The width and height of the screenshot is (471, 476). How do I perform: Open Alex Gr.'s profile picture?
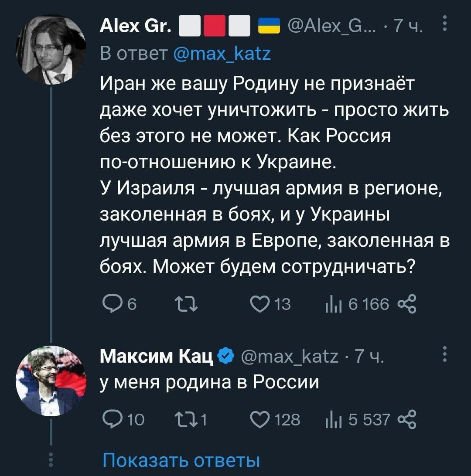tap(51, 49)
